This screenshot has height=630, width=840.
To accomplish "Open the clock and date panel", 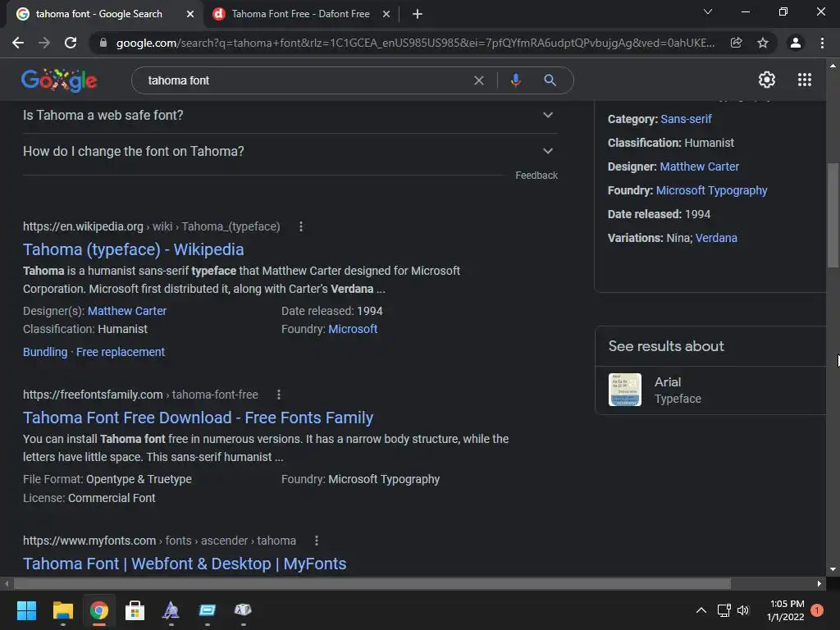I will click(x=786, y=610).
